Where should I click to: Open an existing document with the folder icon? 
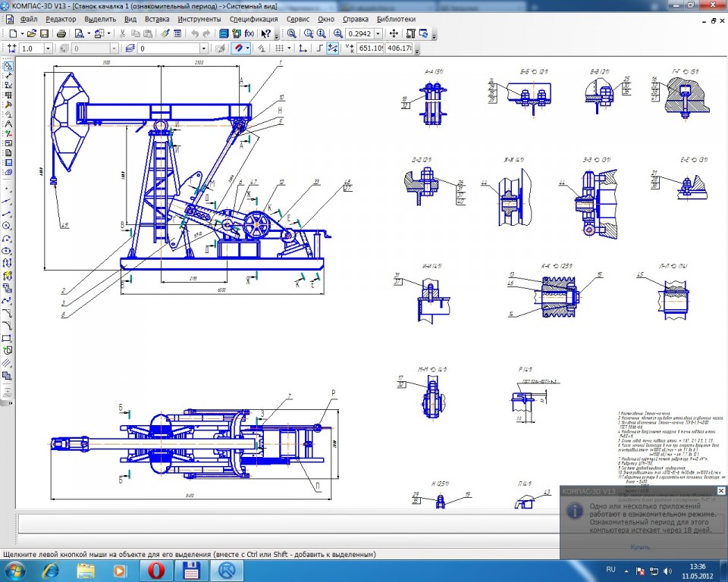click(31, 33)
